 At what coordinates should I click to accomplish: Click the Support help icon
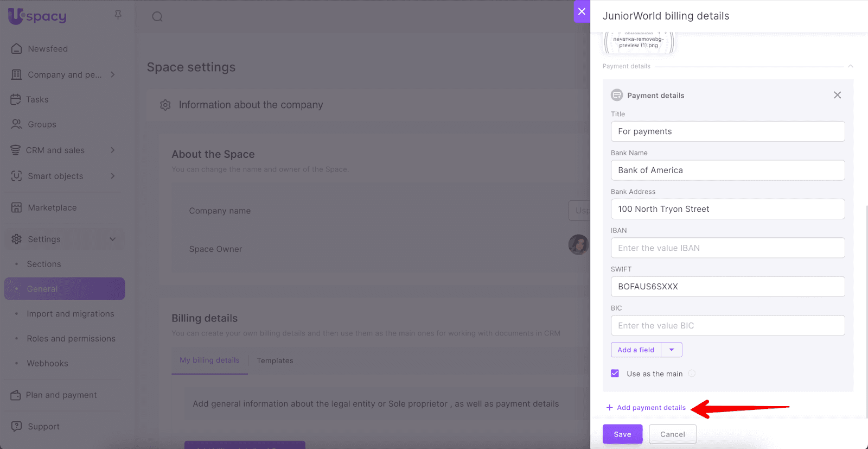click(17, 426)
